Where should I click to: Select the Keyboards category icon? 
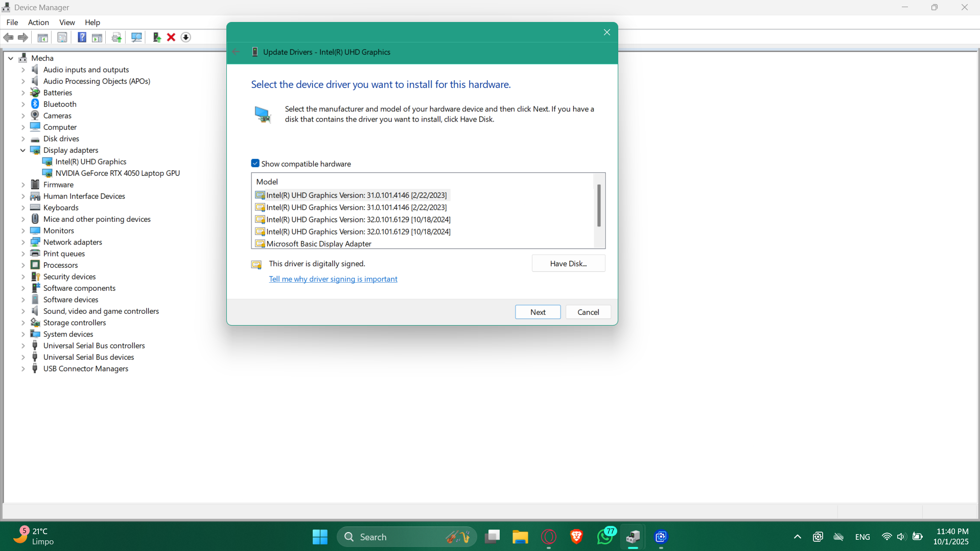(35, 208)
